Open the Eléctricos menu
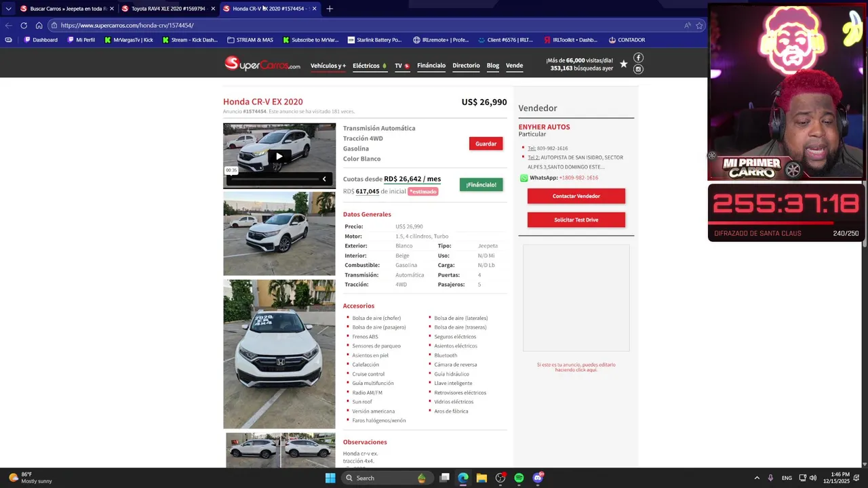The image size is (868, 488). (370, 66)
